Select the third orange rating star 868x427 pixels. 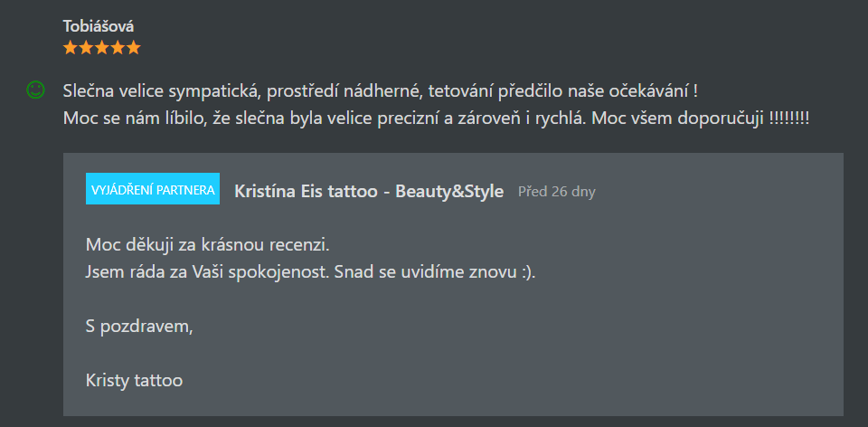[102, 48]
